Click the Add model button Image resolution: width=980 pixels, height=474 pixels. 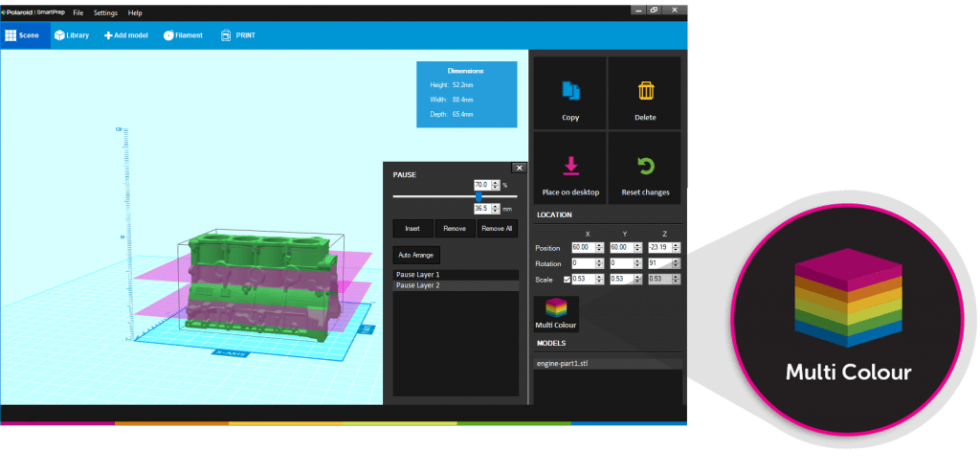(x=125, y=35)
